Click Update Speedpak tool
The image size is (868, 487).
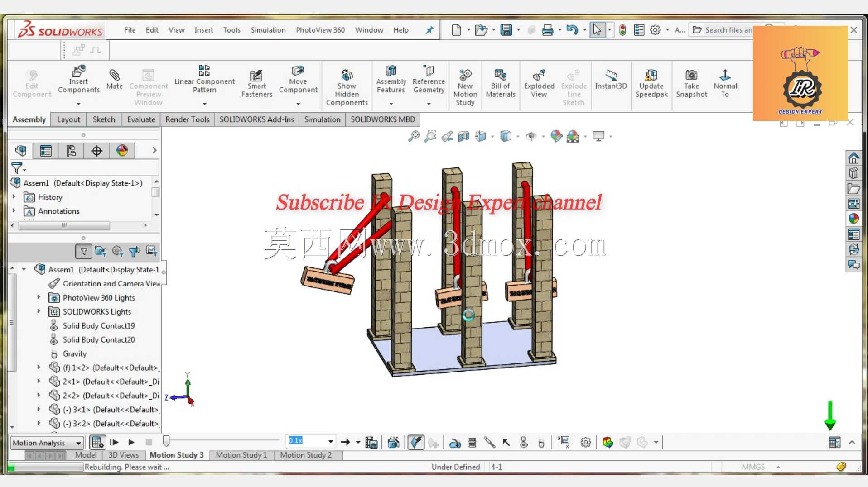[651, 84]
